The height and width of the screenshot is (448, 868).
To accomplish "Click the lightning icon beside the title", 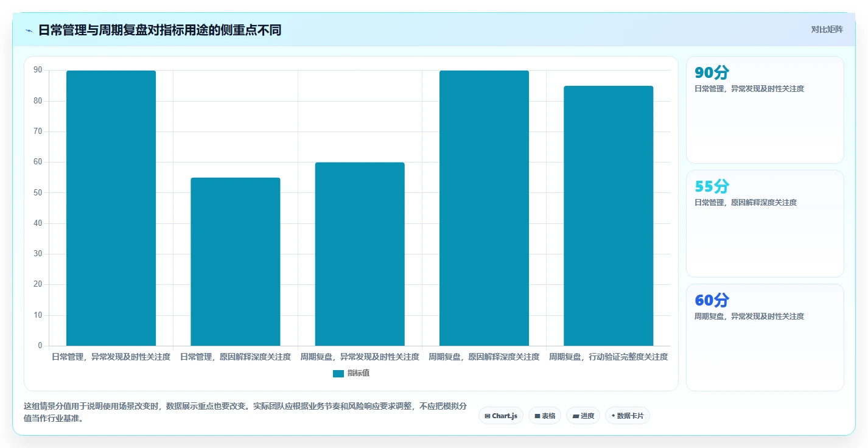I will pos(29,30).
